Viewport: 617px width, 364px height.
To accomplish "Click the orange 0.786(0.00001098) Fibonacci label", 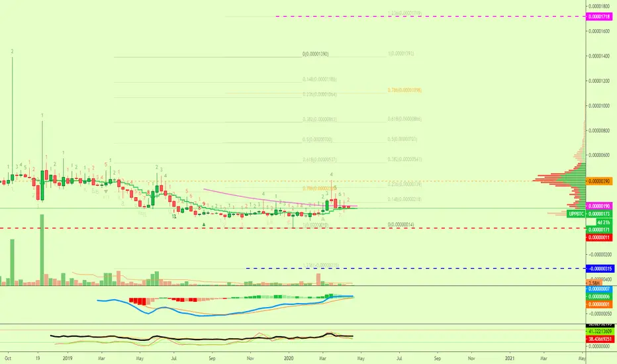I will click(x=404, y=90).
